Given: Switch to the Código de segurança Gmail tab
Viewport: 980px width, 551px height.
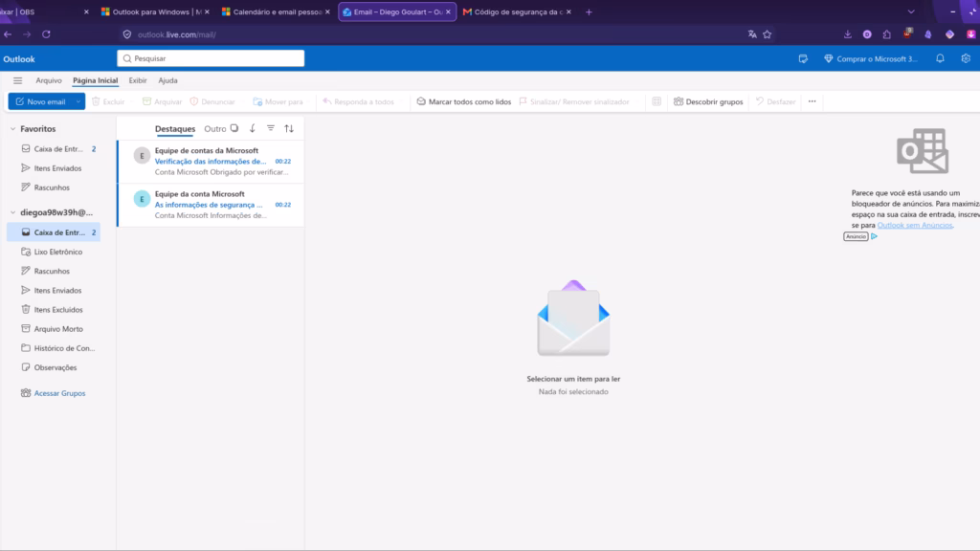Looking at the screenshot, I should pyautogui.click(x=518, y=11).
